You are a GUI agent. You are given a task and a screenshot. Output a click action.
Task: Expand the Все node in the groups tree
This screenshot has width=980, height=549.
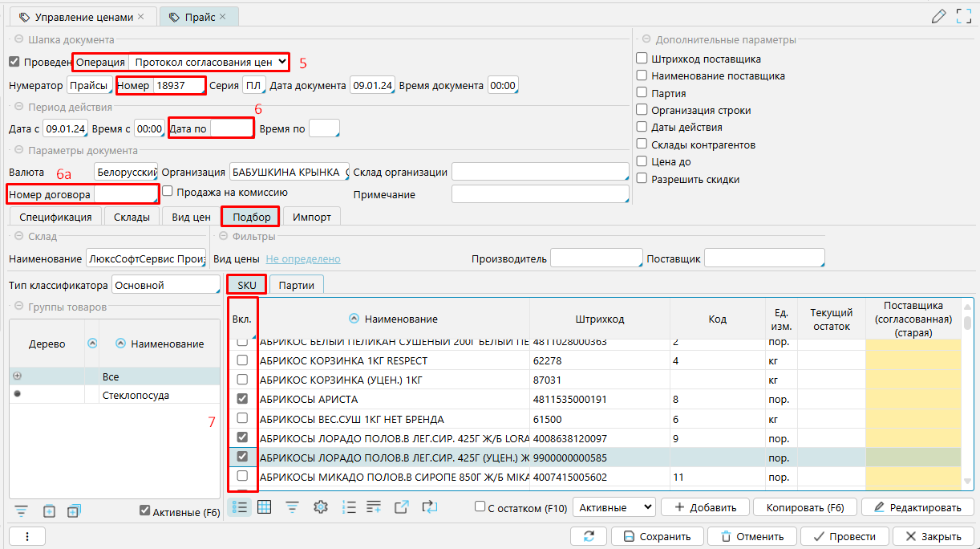click(18, 376)
